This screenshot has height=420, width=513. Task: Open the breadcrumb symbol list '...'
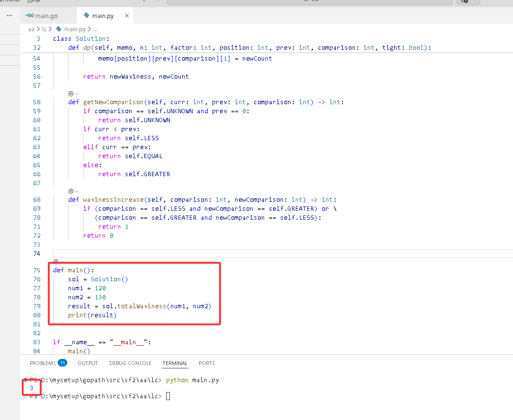(x=95, y=29)
